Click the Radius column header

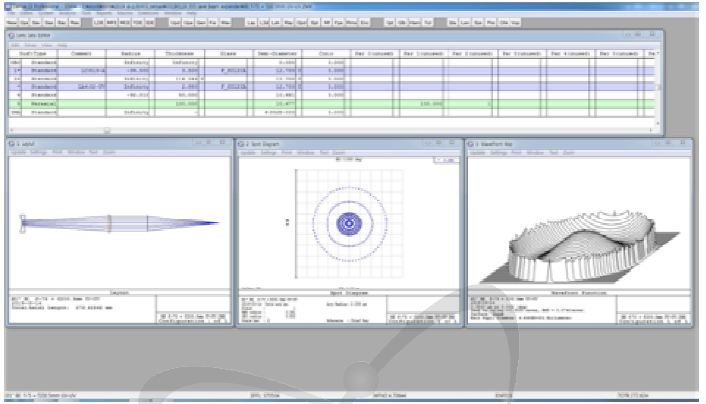130,54
